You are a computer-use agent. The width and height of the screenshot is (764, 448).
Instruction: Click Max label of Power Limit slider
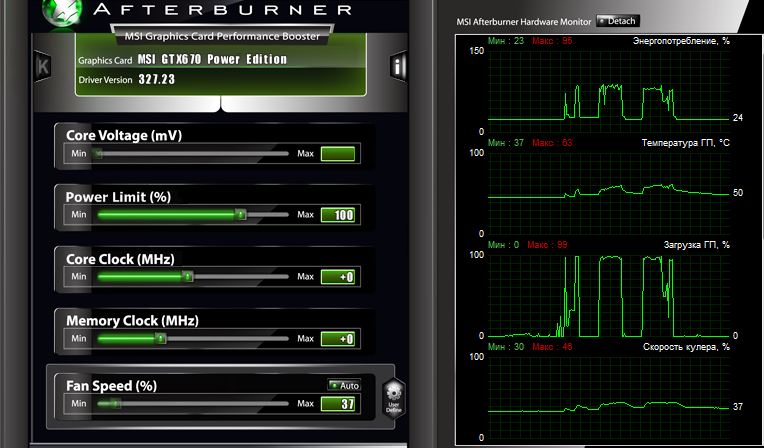(306, 214)
